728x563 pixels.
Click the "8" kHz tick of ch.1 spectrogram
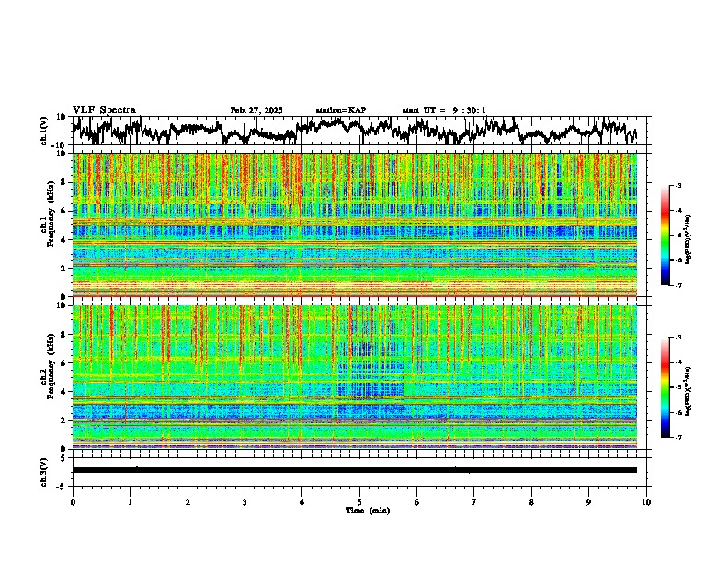[64, 182]
